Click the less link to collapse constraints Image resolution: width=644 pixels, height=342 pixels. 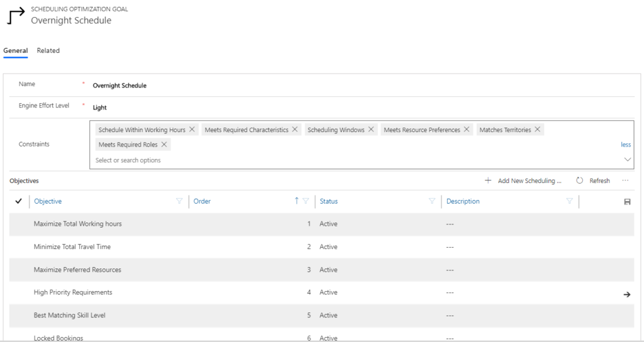(626, 145)
